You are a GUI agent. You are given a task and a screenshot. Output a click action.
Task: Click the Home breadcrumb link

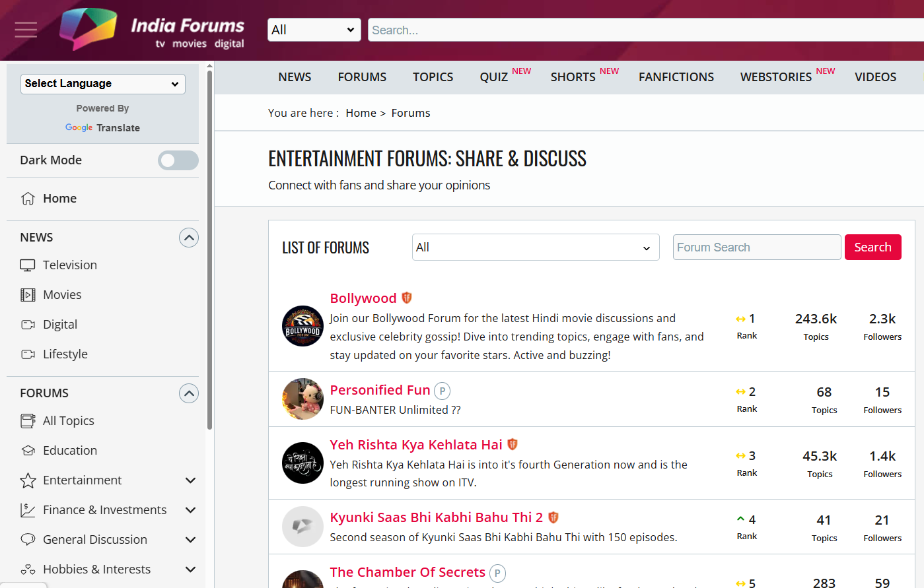pos(361,113)
